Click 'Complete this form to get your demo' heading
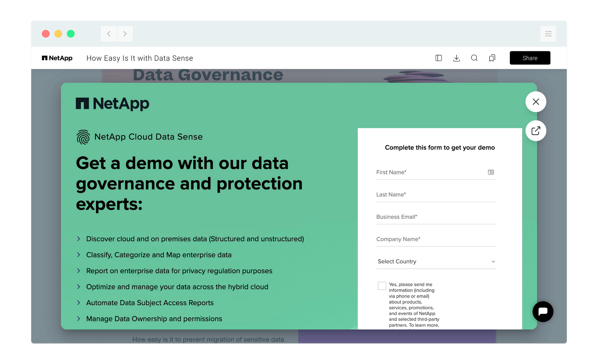Image resolution: width=598 pixels, height=364 pixels. [440, 148]
